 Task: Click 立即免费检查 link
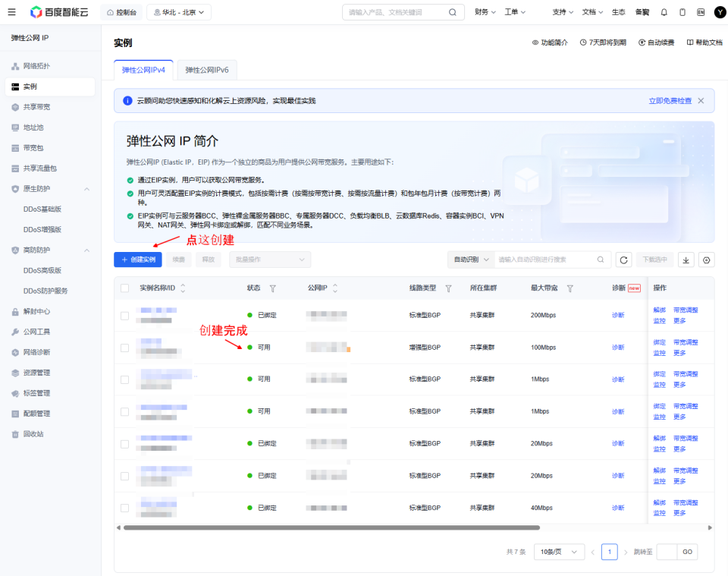point(670,101)
